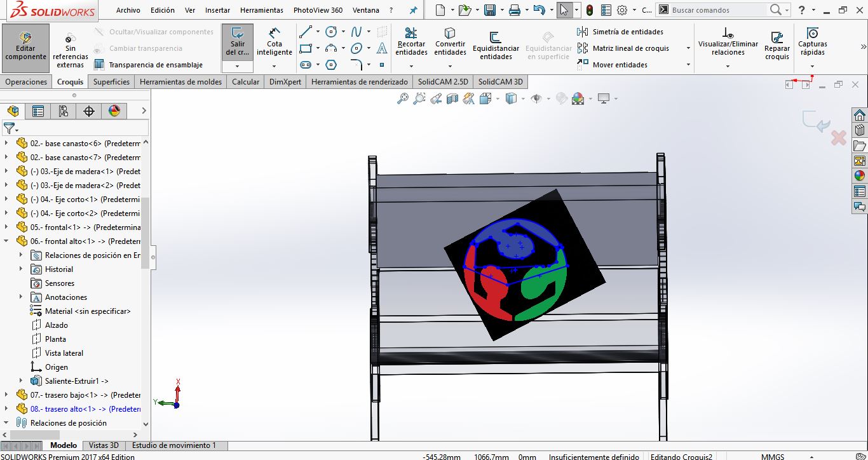Select the sketch Text tool
This screenshot has height=460, width=868.
(x=382, y=48)
